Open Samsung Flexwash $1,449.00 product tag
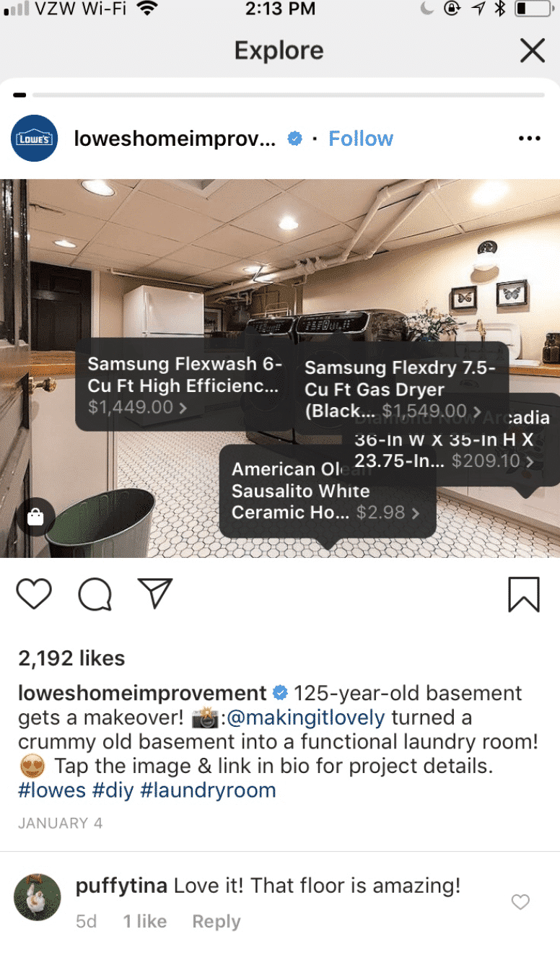 184,385
